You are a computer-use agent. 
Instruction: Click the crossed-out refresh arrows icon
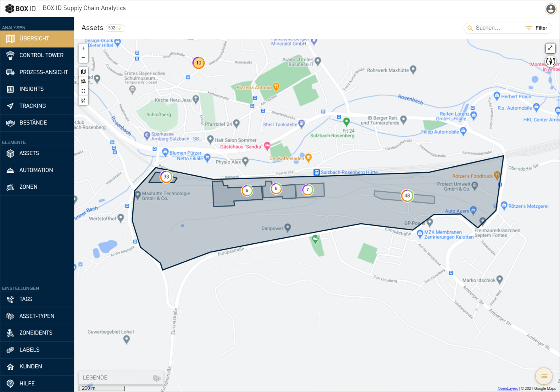coord(83,101)
